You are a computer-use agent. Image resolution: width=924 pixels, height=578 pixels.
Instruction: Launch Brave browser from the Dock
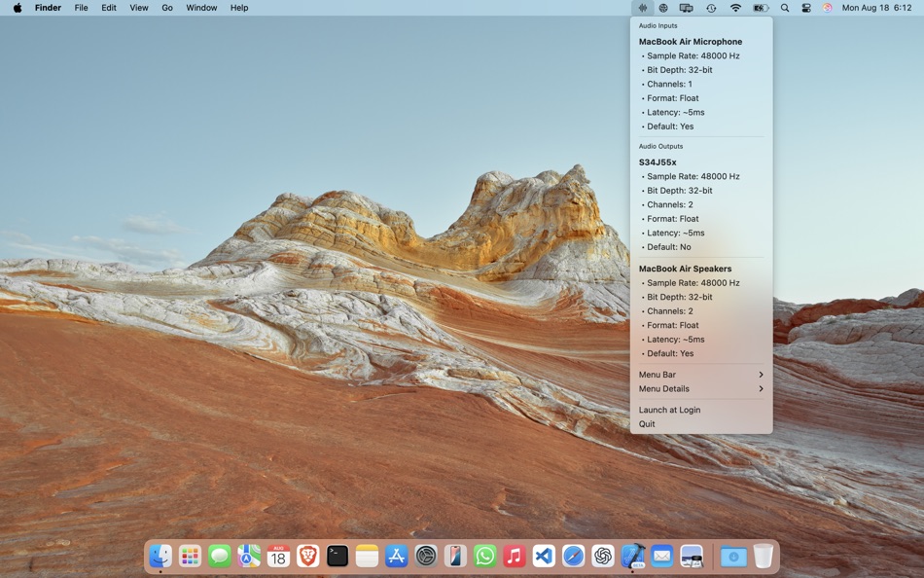[307, 556]
